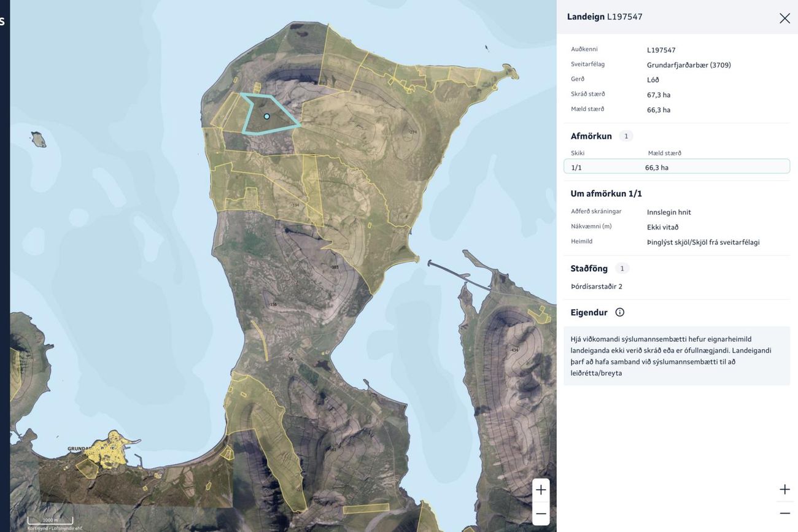Click the Staðföng count badge
The width and height of the screenshot is (798, 532).
pyautogui.click(x=622, y=268)
